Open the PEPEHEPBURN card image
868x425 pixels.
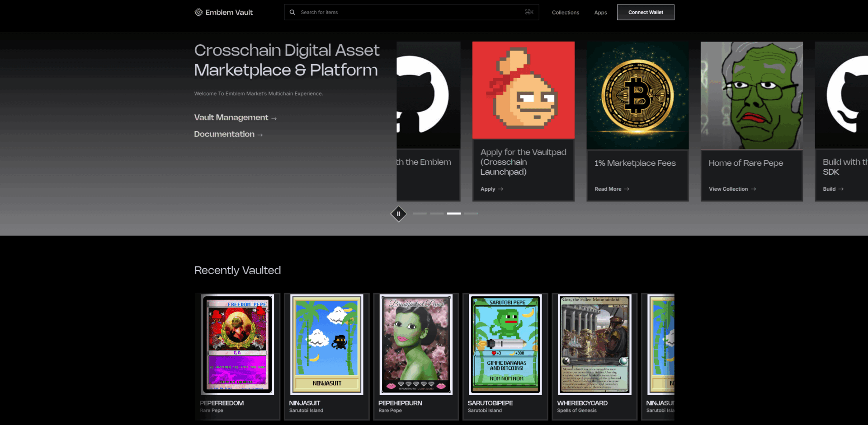[x=416, y=345]
